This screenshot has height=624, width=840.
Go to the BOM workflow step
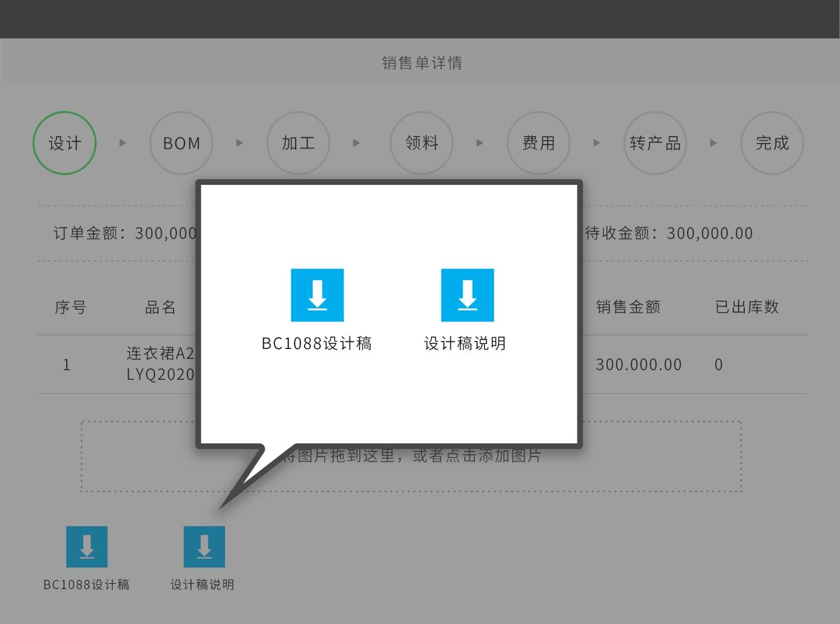(181, 143)
